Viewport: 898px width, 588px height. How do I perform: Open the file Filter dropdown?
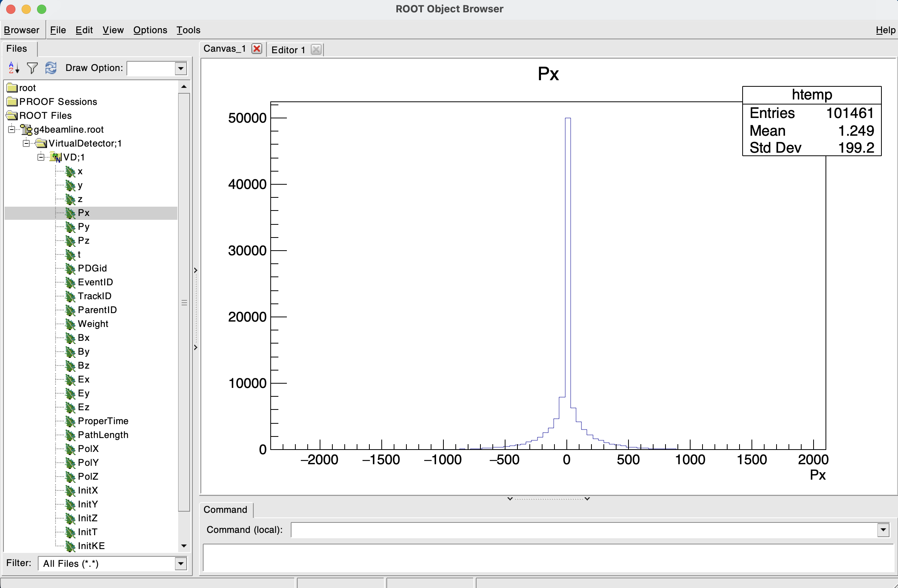pyautogui.click(x=180, y=563)
